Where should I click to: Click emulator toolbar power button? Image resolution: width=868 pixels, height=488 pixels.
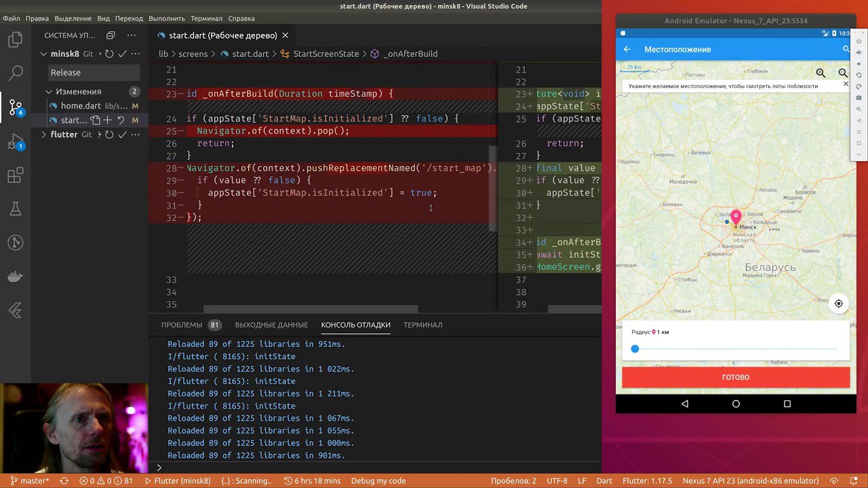click(859, 41)
